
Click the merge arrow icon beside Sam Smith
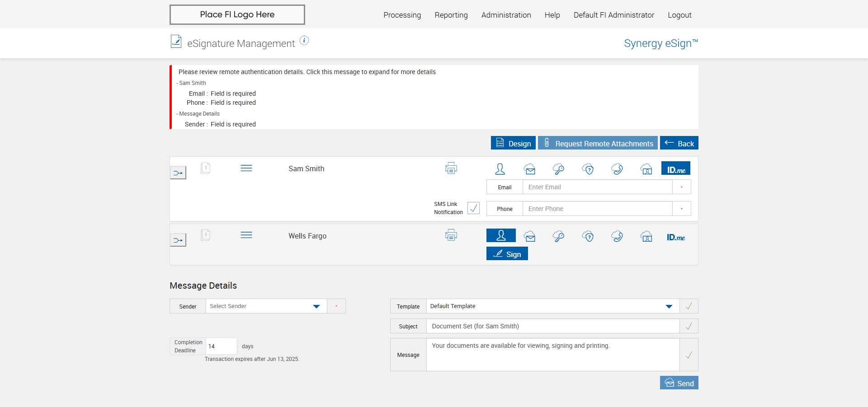coord(178,173)
